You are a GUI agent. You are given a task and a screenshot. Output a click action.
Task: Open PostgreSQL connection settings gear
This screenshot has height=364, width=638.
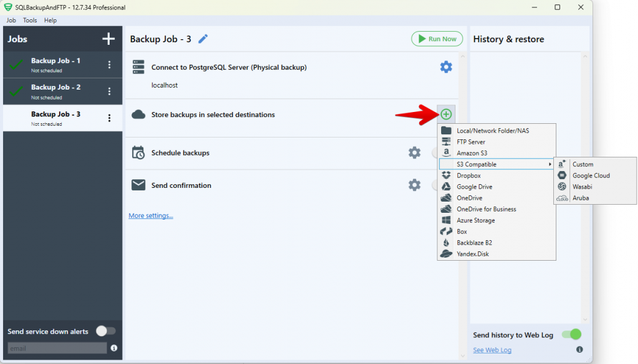point(446,67)
